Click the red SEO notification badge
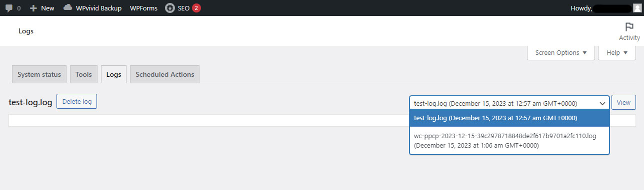644x190 pixels. 196,8
